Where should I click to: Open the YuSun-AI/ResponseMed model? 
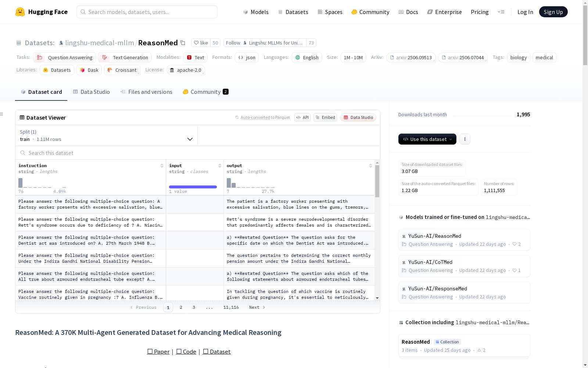coord(464,293)
